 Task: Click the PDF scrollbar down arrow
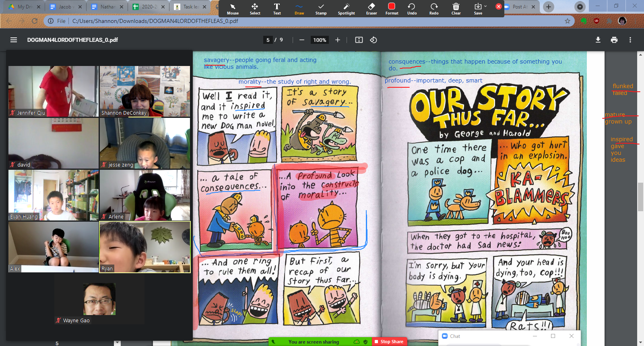640,342
